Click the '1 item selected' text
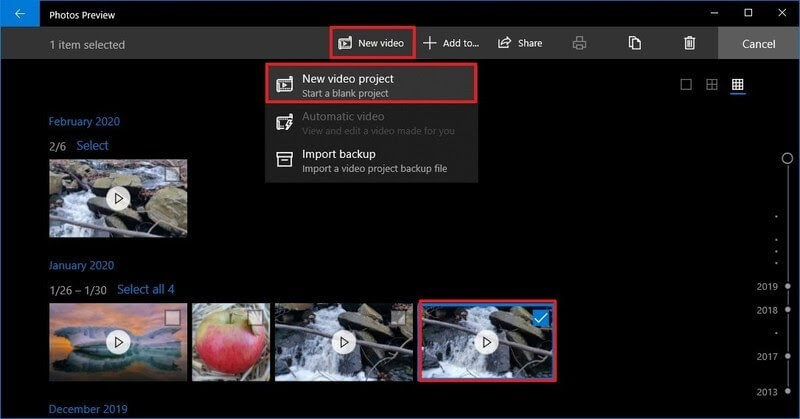This screenshot has height=419, width=800. (x=87, y=45)
